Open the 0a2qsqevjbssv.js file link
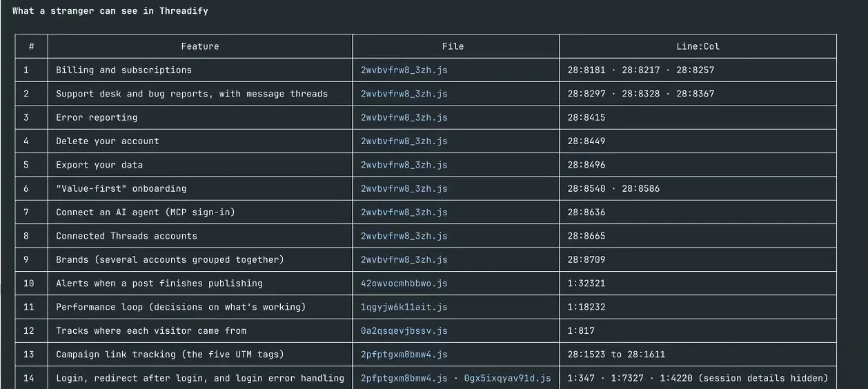This screenshot has width=868, height=389. 404,330
